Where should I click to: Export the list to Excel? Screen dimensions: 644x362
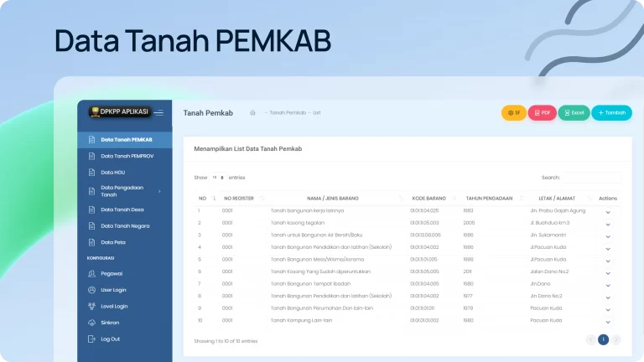(574, 113)
